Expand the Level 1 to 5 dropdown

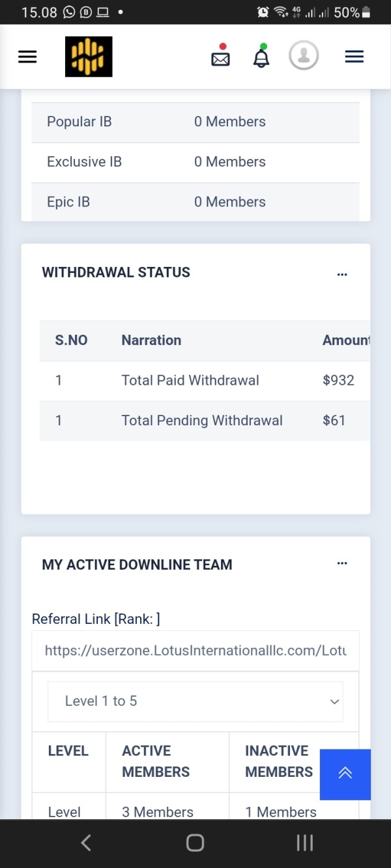pos(195,701)
